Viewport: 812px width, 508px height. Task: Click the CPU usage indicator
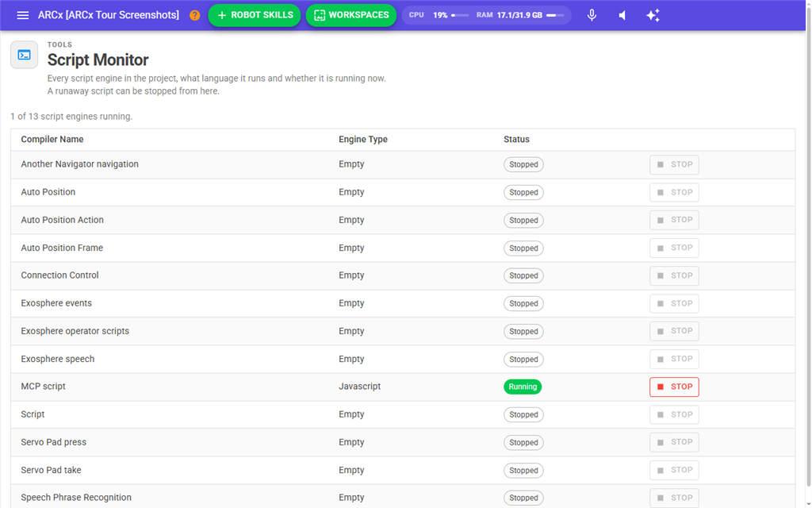coord(439,15)
